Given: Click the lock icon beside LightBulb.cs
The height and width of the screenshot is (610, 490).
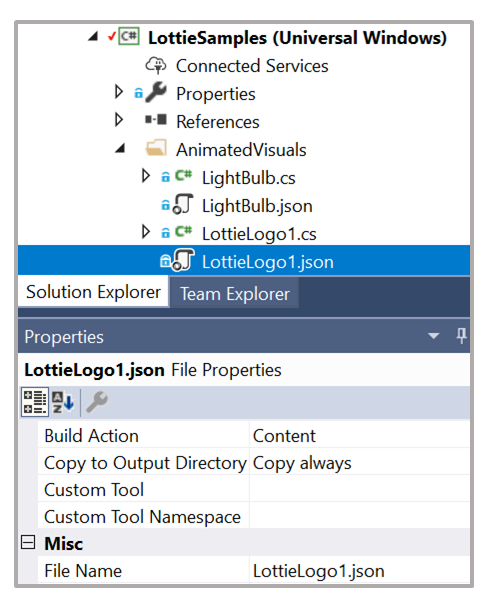Looking at the screenshot, I should click(166, 177).
